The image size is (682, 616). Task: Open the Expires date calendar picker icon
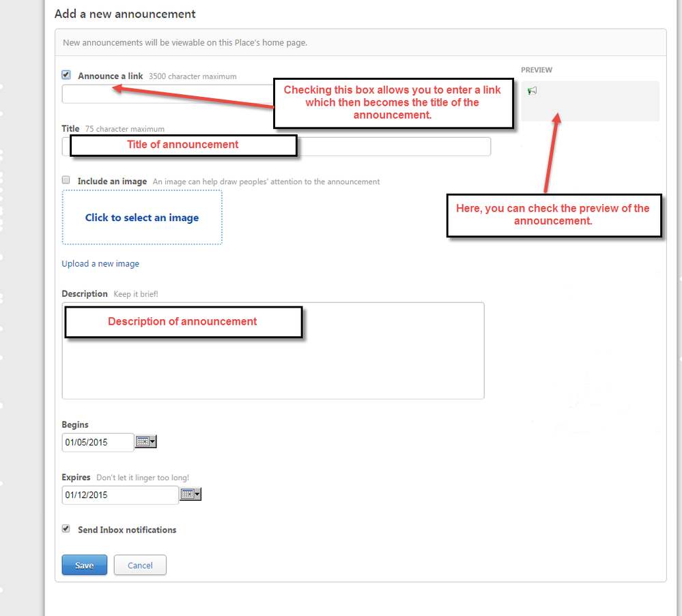point(190,495)
